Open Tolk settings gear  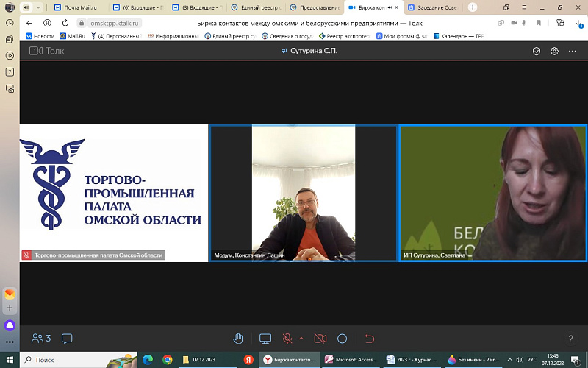pyautogui.click(x=554, y=51)
